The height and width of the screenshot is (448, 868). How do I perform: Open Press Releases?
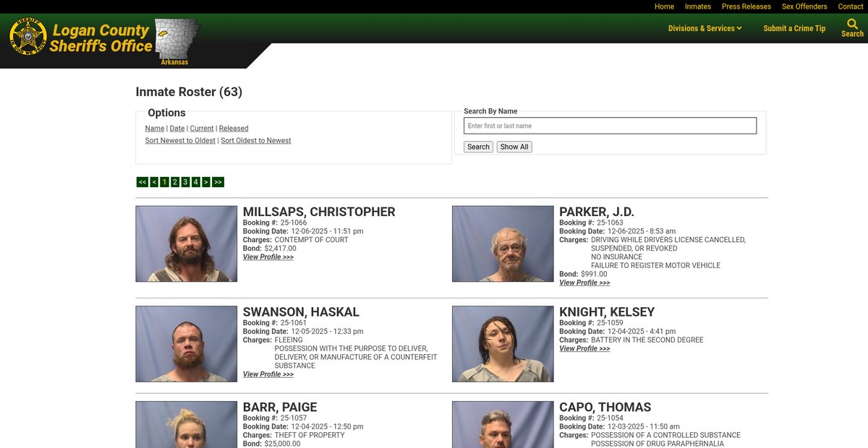[x=746, y=7]
